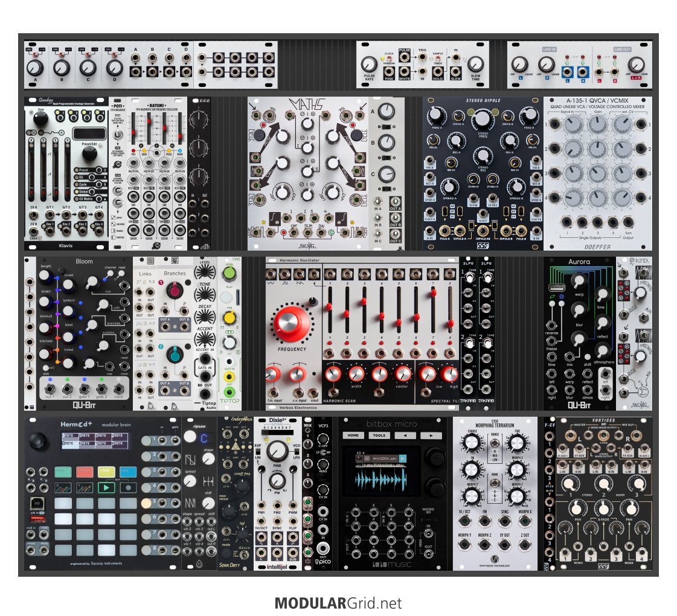The height and width of the screenshot is (616, 677).
Task: Click the Maths channel 1 cycle button
Action: [x=258, y=135]
